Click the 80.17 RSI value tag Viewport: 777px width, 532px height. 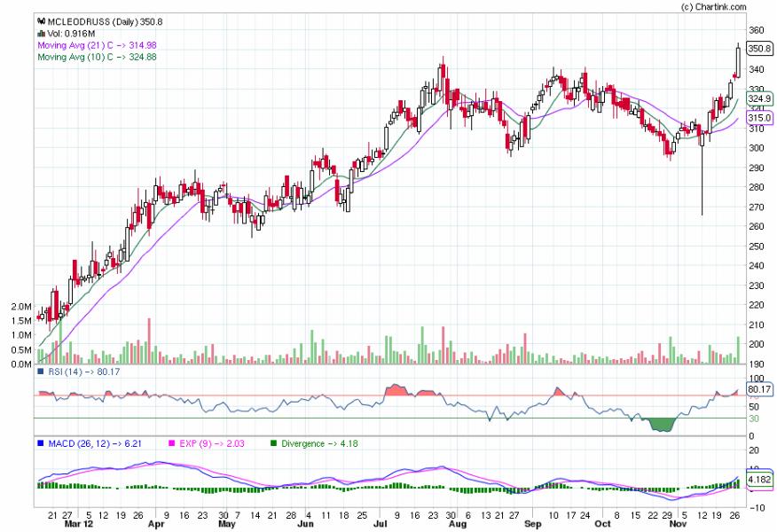tap(759, 389)
